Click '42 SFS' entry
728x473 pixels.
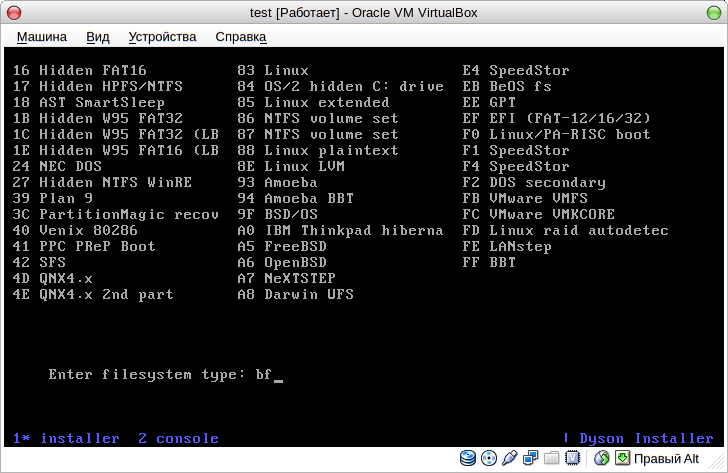39,262
